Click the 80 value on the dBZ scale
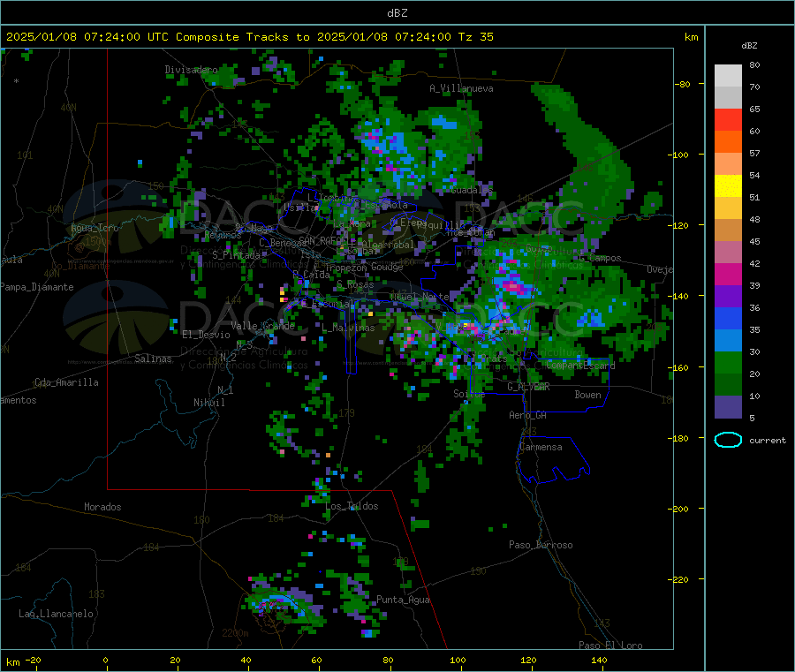 click(754, 64)
